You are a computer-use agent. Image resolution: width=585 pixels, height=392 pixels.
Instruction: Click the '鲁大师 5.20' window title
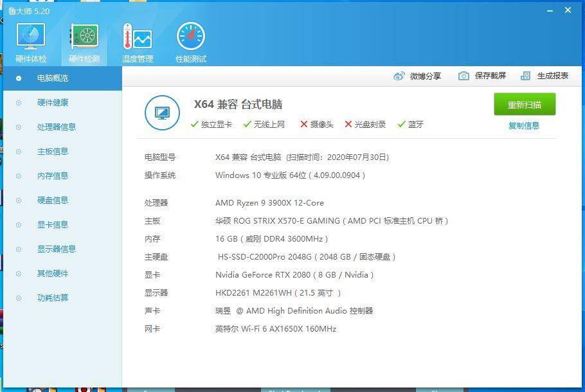tap(29, 11)
